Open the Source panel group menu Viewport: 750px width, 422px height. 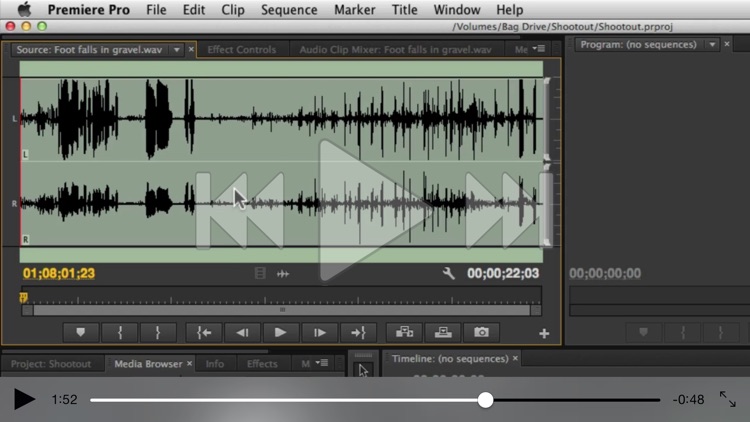pos(539,48)
